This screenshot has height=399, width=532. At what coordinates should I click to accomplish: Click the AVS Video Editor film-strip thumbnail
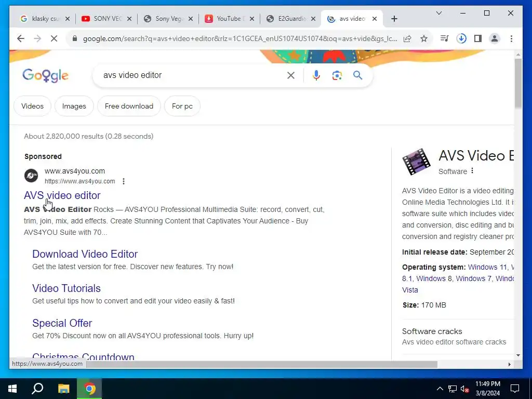click(x=416, y=162)
